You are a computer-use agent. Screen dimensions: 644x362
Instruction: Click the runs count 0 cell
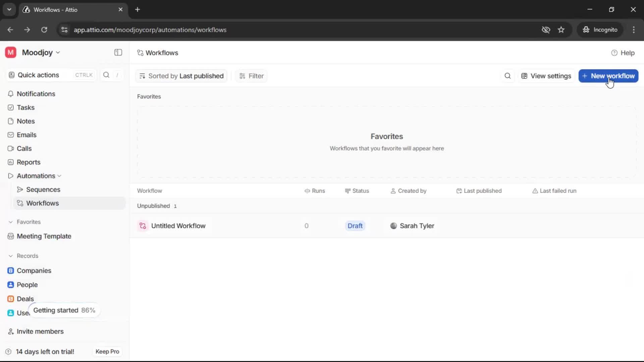tap(306, 226)
